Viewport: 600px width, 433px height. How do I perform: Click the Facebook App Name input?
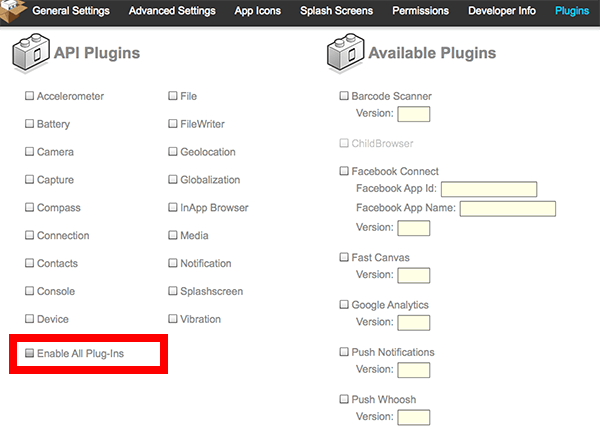(507, 209)
